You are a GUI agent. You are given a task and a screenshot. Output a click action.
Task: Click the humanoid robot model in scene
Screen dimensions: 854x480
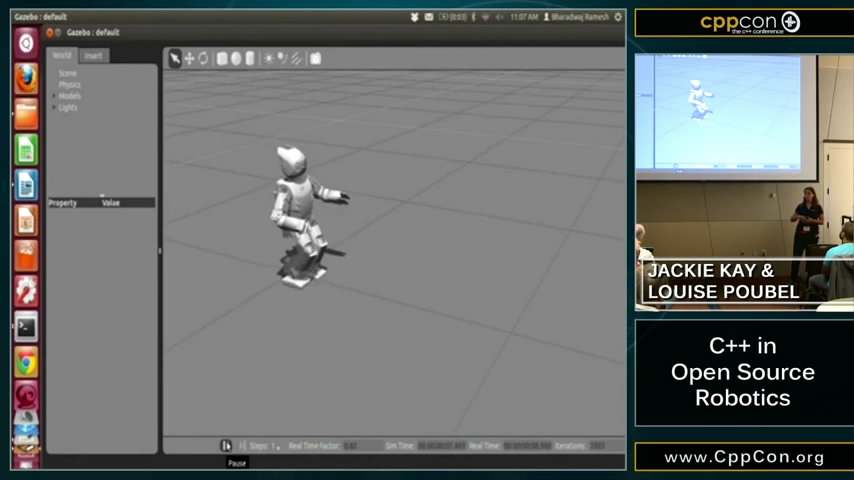pyautogui.click(x=301, y=216)
